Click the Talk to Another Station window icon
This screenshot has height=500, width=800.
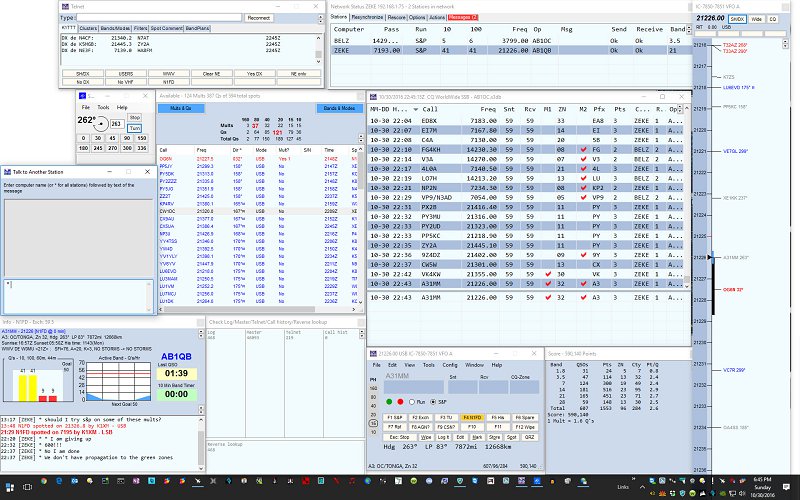click(x=8, y=172)
